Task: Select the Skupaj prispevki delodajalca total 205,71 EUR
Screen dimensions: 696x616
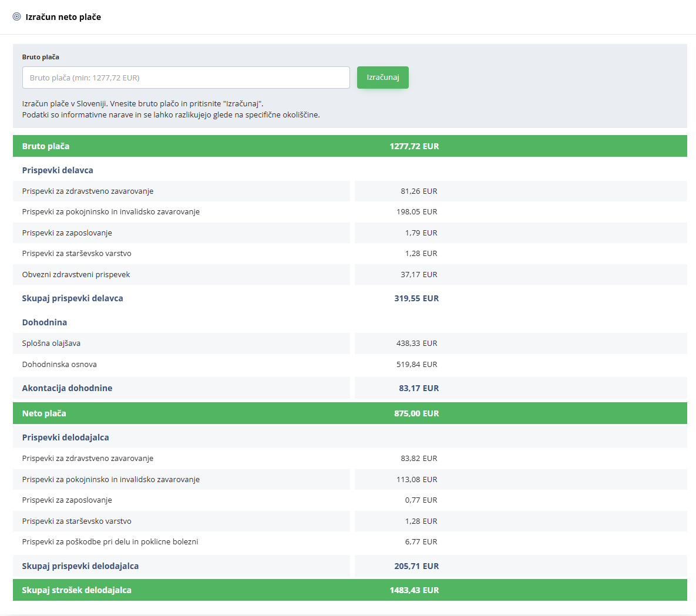Action: [416, 566]
